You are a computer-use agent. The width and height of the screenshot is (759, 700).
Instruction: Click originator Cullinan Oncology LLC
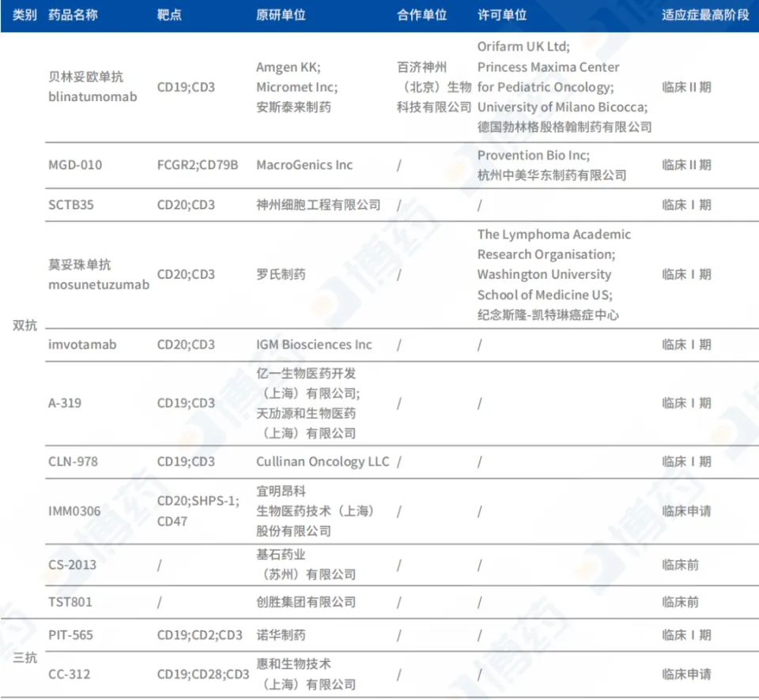(323, 461)
